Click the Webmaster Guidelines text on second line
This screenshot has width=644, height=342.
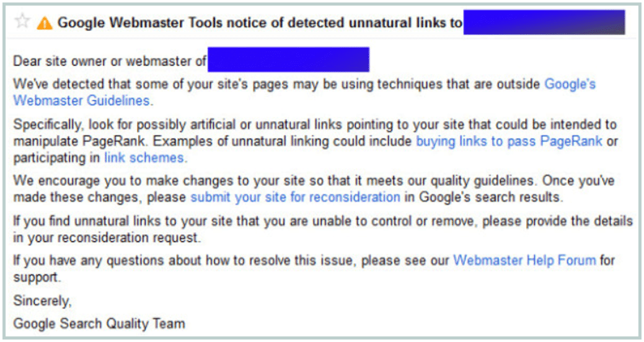[81, 101]
